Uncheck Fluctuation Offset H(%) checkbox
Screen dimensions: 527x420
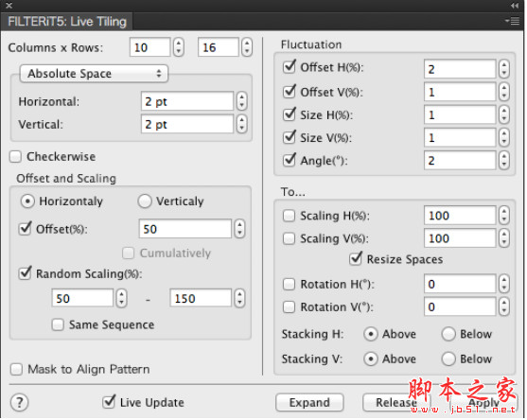290,67
